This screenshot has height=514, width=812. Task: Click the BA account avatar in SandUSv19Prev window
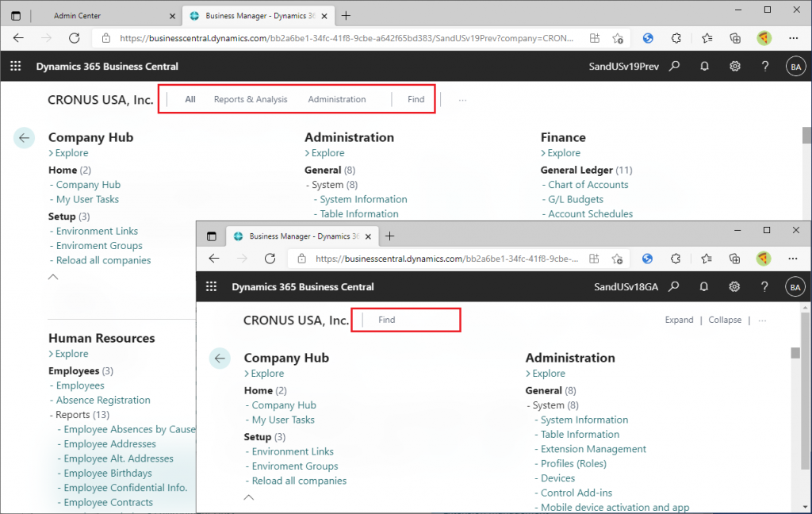(795, 67)
